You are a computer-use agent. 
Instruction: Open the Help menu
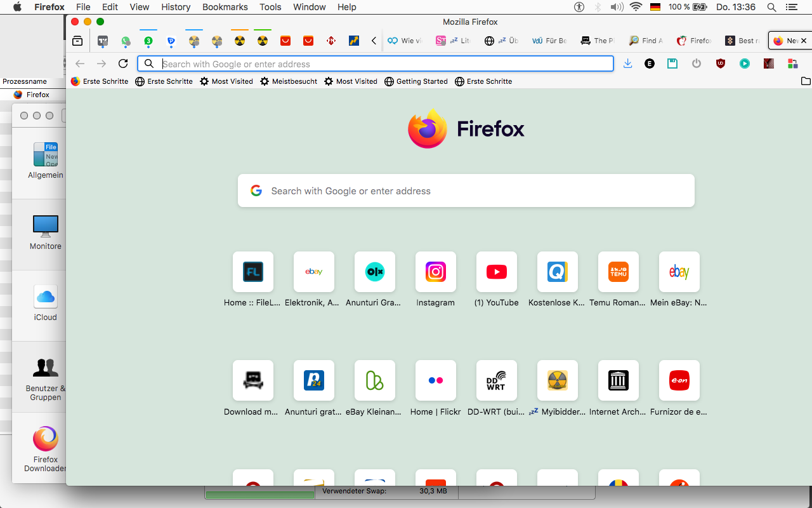click(347, 7)
